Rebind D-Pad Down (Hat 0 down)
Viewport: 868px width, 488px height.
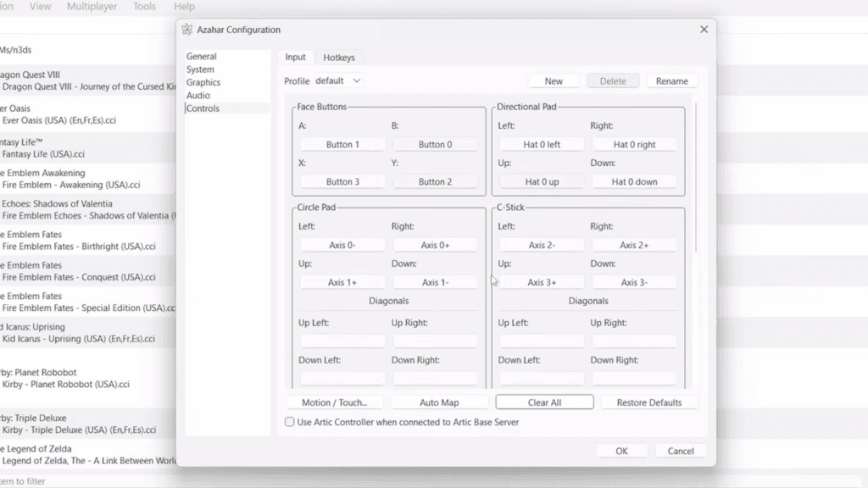tap(634, 181)
